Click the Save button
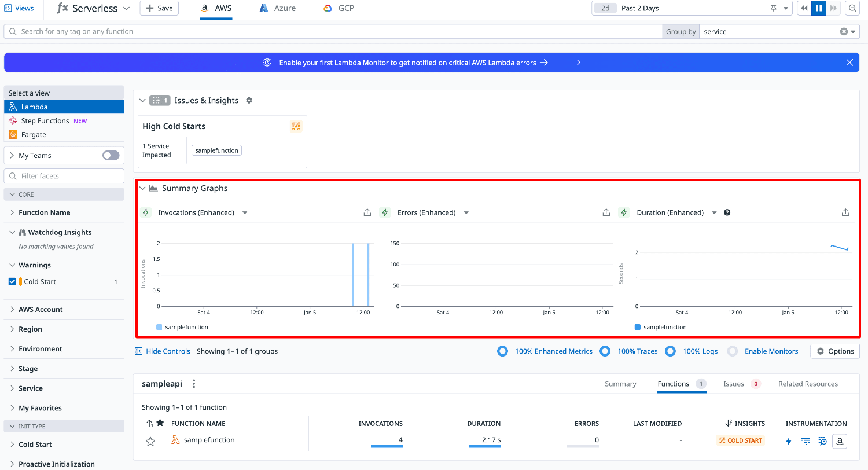 click(159, 8)
